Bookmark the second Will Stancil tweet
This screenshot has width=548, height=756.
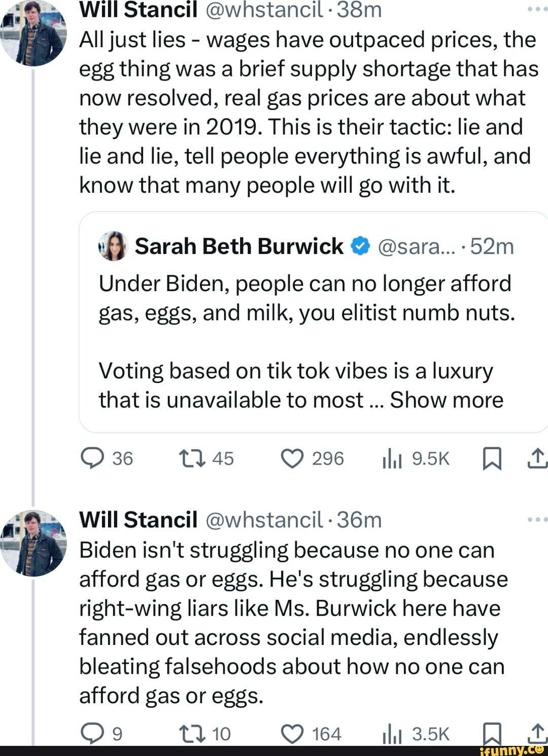(491, 733)
